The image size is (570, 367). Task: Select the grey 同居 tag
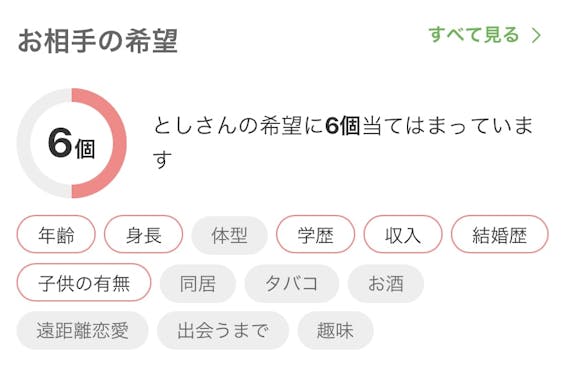[198, 283]
